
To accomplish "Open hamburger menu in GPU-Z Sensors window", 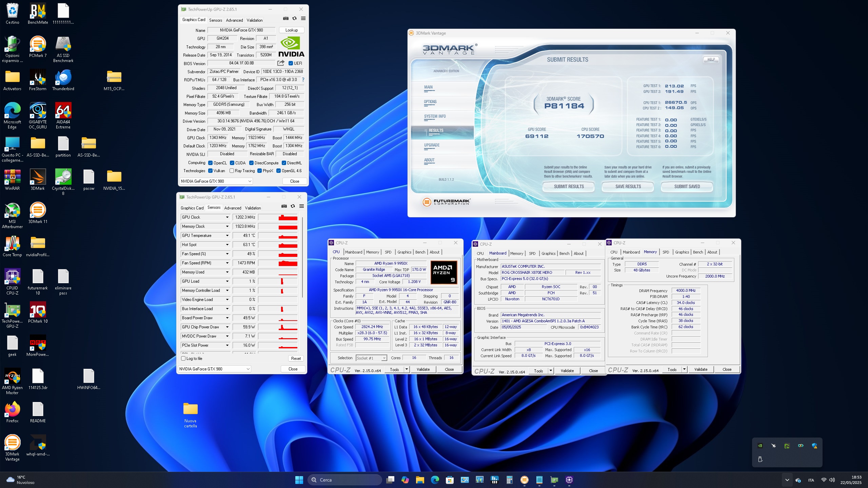I will pos(301,206).
